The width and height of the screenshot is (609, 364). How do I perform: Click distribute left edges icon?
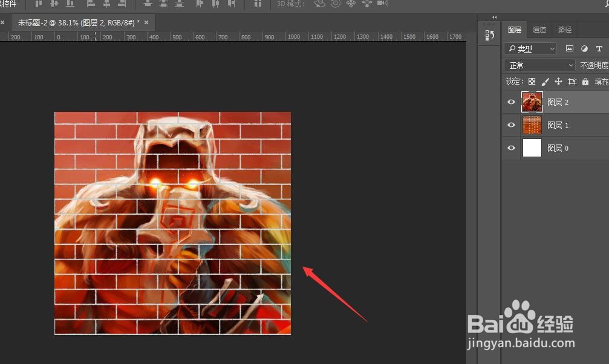coord(200,4)
